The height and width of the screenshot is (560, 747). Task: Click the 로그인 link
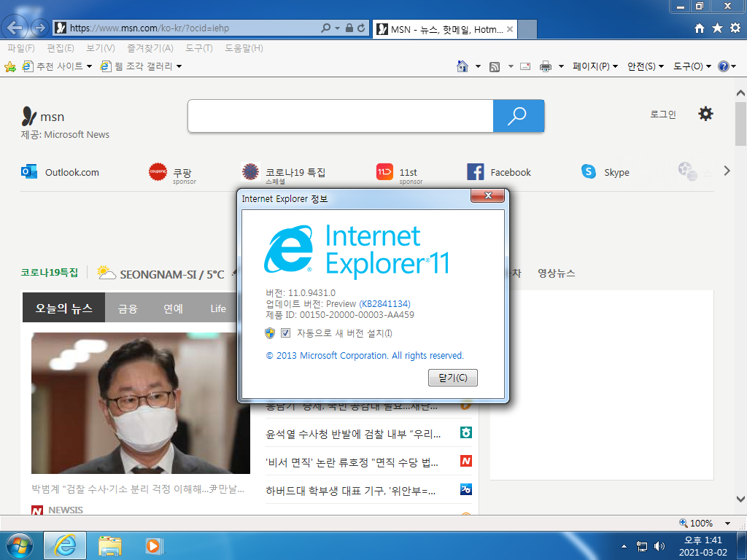(x=662, y=114)
